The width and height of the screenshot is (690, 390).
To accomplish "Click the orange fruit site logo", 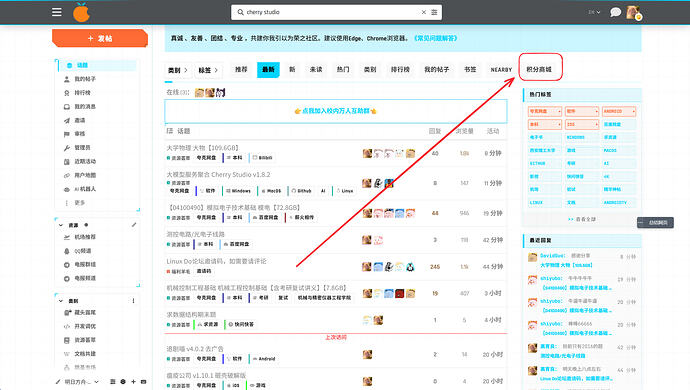I will point(81,12).
